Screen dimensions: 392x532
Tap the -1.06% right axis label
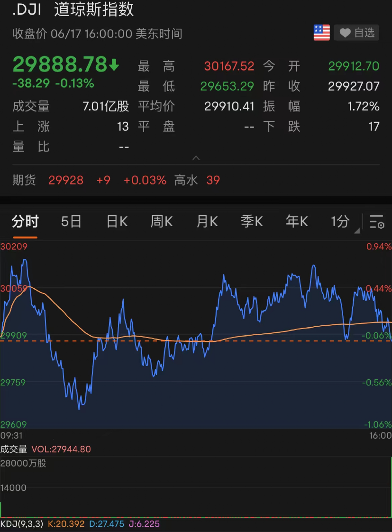(x=378, y=424)
